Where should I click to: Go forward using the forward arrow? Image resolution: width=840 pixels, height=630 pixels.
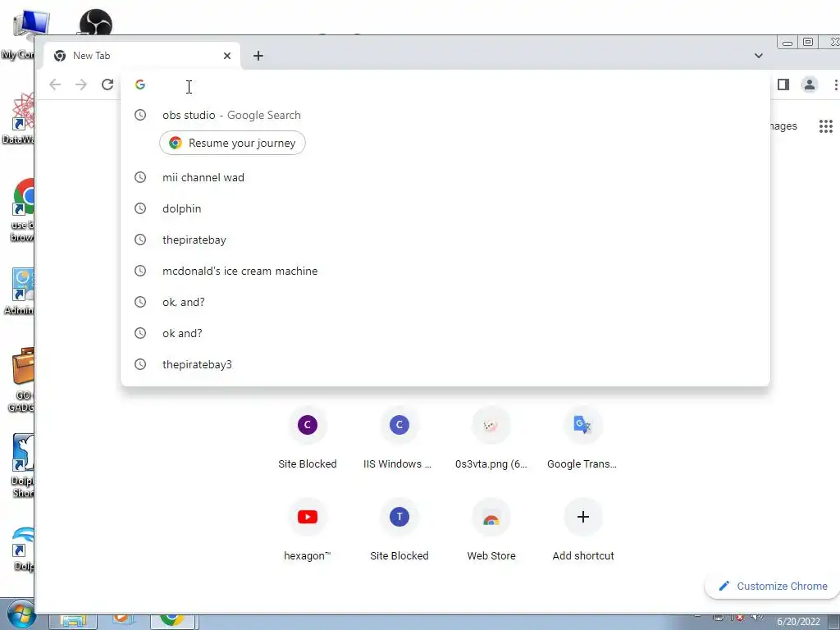(81, 84)
